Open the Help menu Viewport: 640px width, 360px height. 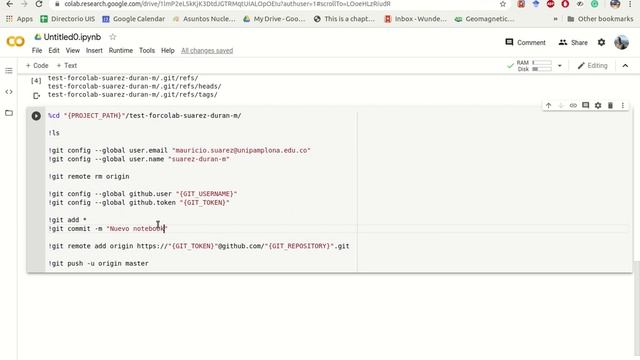pos(167,51)
